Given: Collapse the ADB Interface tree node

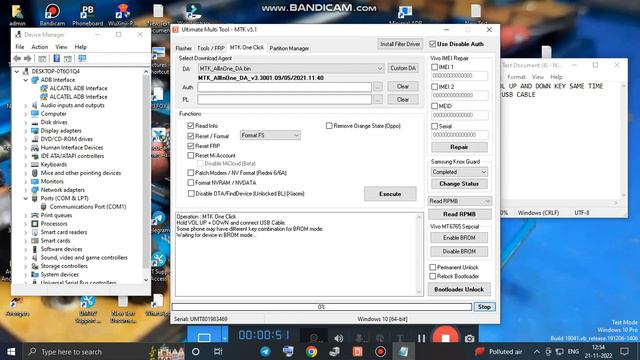Looking at the screenshot, I should tap(26, 80).
